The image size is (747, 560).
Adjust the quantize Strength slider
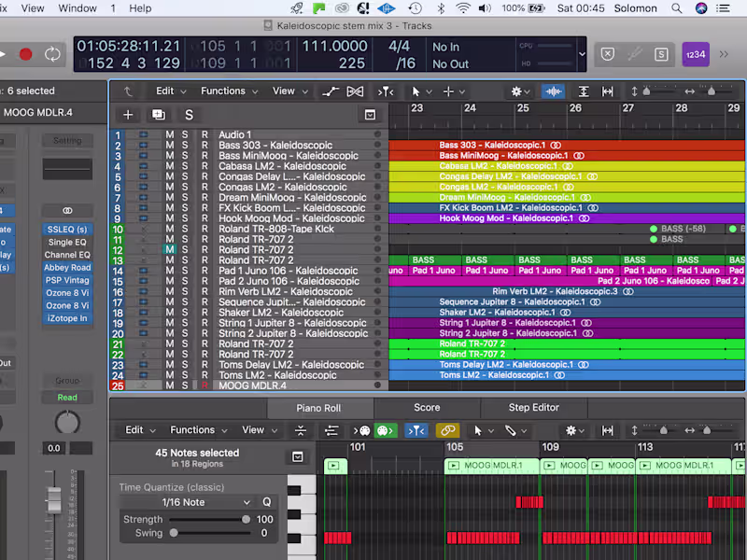207,520
